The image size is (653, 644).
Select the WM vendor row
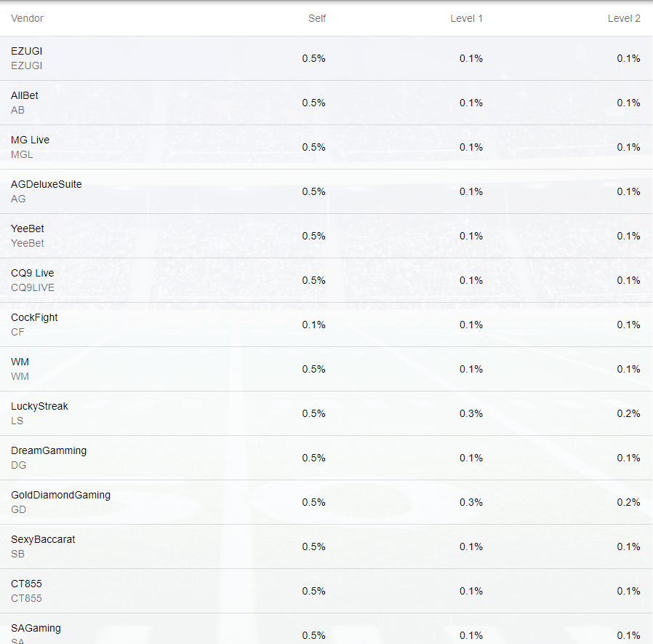pos(20,362)
